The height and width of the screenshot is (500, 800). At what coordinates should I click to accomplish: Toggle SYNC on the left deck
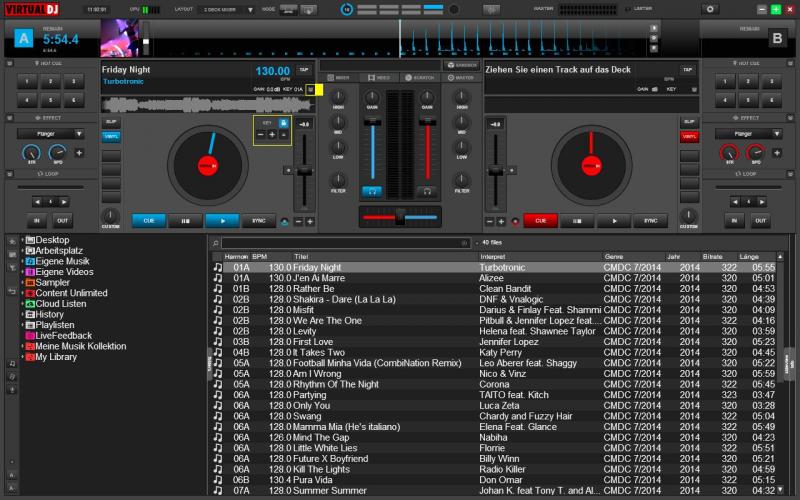point(259,220)
